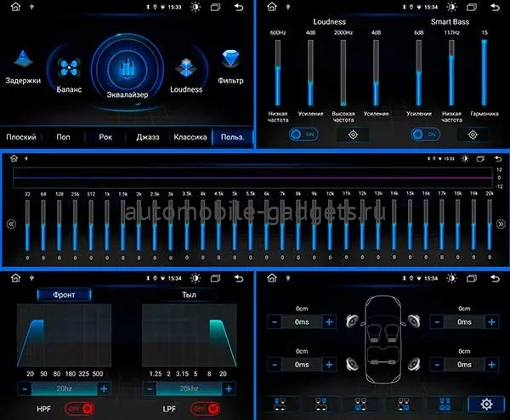The image size is (510, 420).
Task: Switch to the Тыл (rear) tab
Action: pos(188,295)
